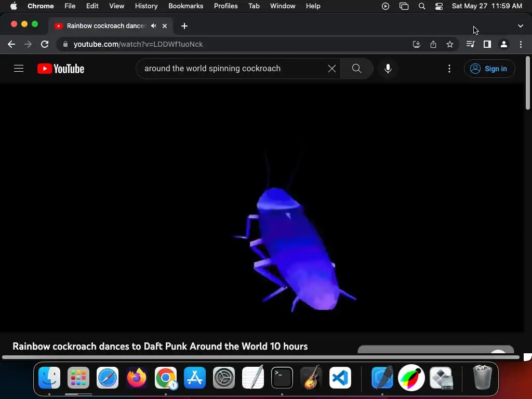Screen dimensions: 532x399
Task: Open the Tab menu
Action: coord(254,6)
